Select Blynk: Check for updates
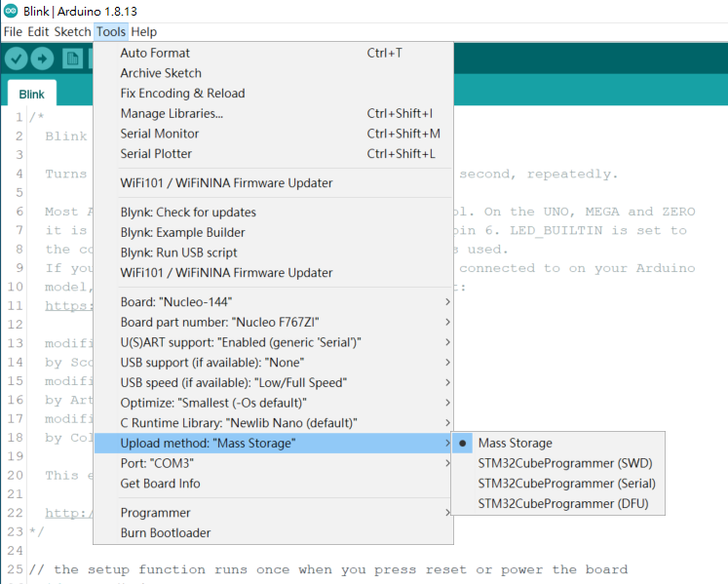Screen dimensions: 728x584 click(x=273, y=213)
